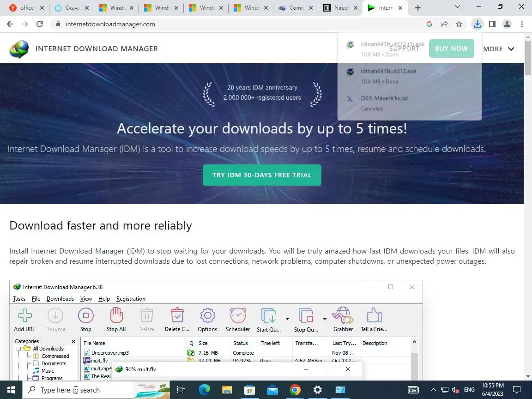The image size is (532, 399).
Task: Open the Windows Start menu
Action: 11,390
